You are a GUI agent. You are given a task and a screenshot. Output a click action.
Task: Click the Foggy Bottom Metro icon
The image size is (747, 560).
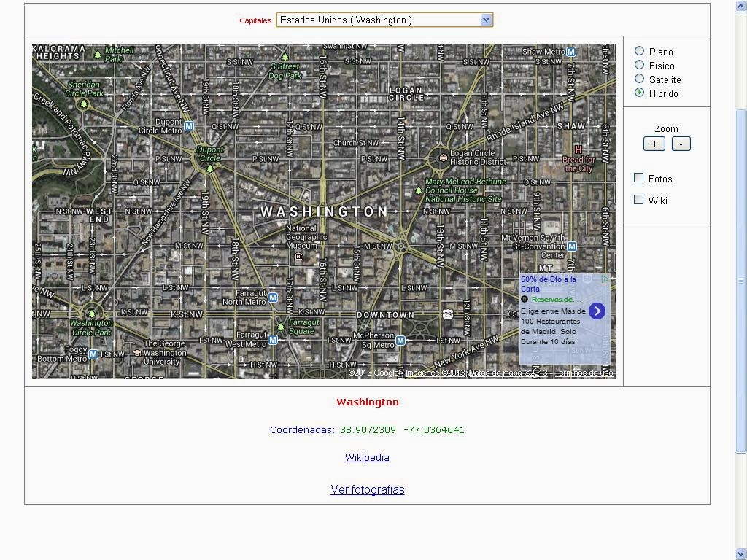tap(93, 354)
